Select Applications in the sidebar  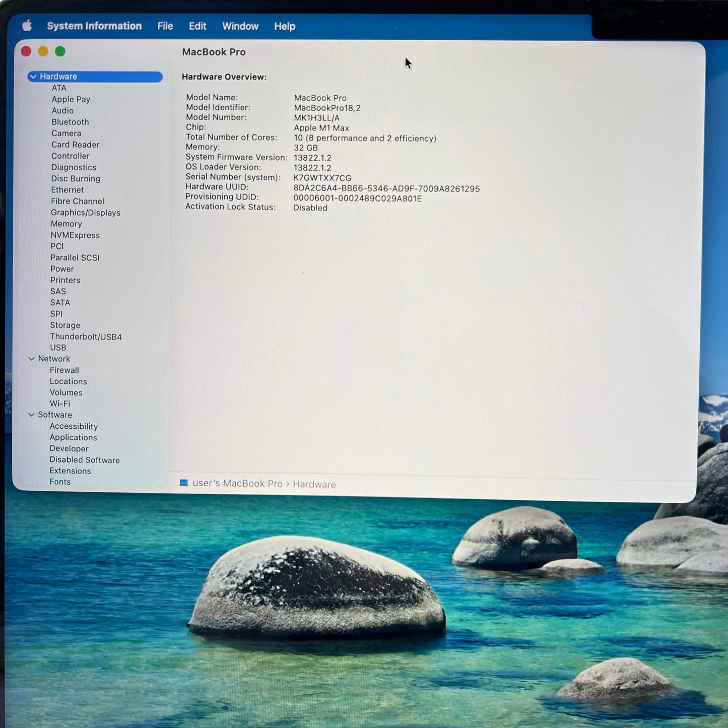(x=73, y=437)
